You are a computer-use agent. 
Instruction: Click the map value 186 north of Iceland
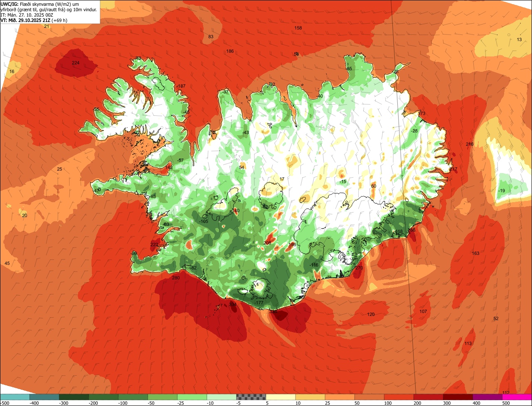(x=230, y=51)
